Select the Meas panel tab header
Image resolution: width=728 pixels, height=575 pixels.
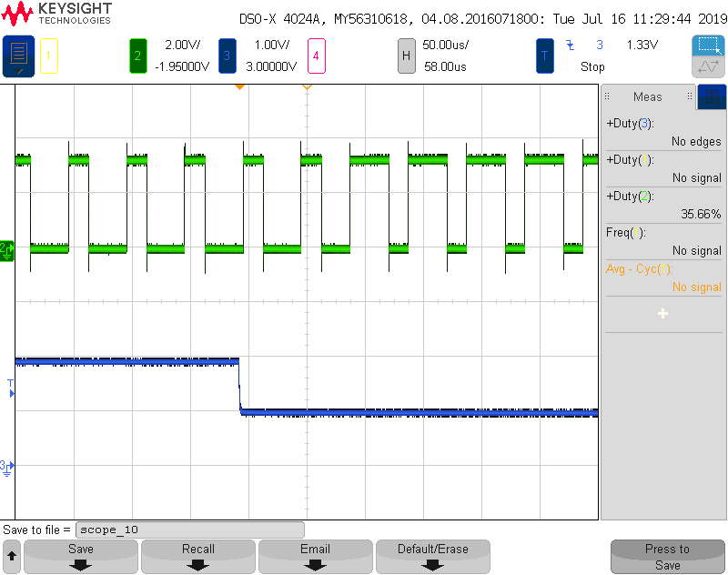click(648, 96)
